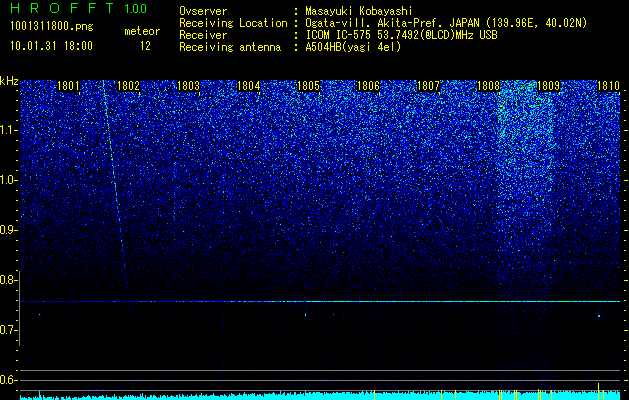Click the observer name Masayuki Kobayashi
The width and height of the screenshot is (629, 400).
click(359, 11)
